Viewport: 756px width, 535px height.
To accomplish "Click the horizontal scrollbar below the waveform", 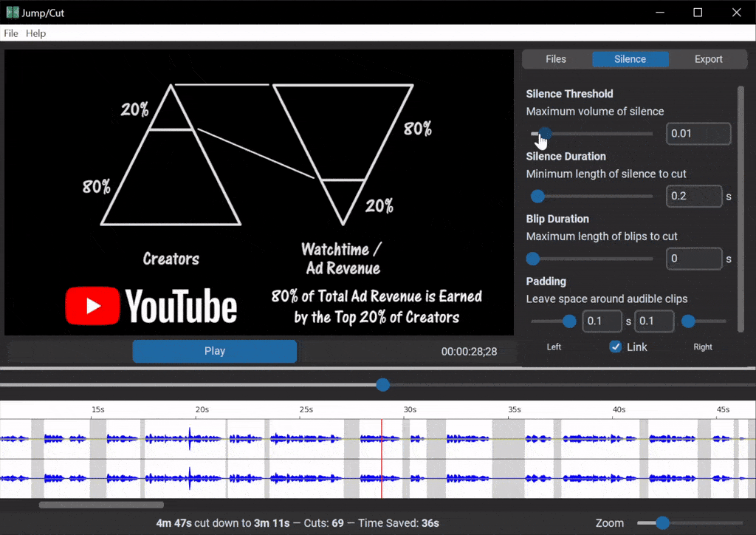I will [x=101, y=505].
